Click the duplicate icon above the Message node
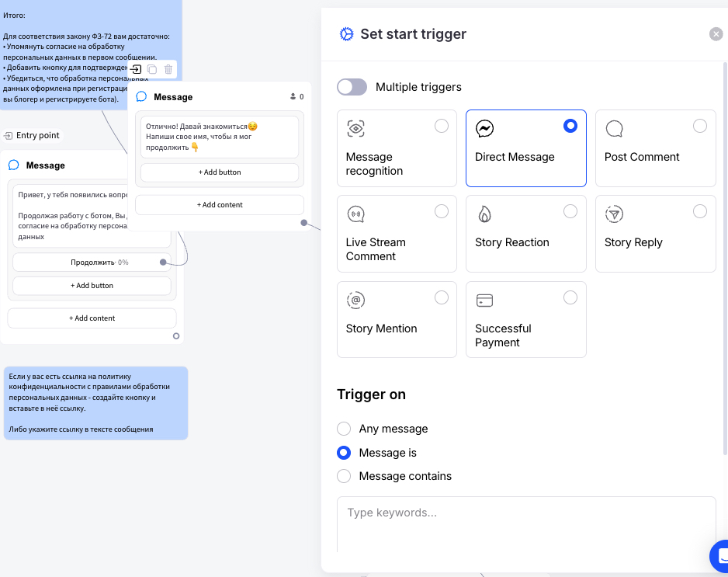The height and width of the screenshot is (577, 728). coord(152,70)
